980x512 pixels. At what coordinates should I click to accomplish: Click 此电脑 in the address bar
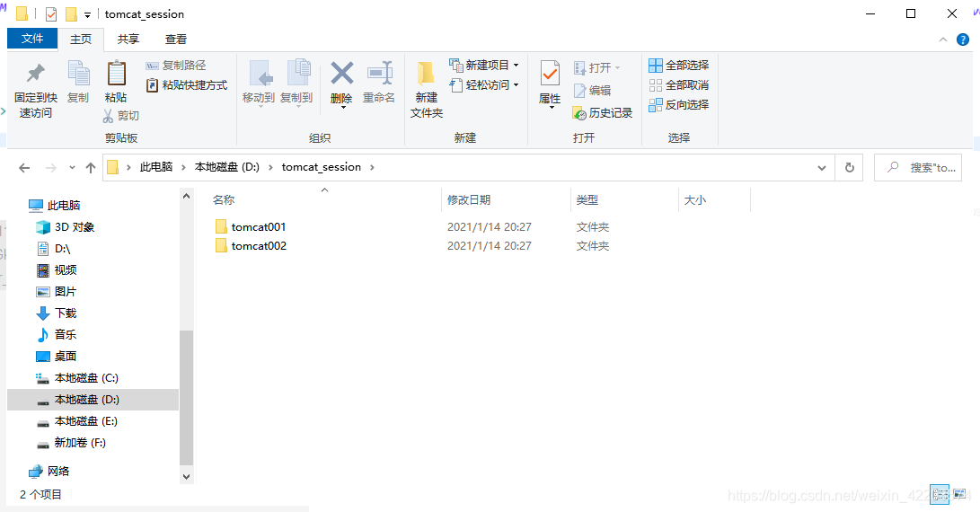click(156, 167)
